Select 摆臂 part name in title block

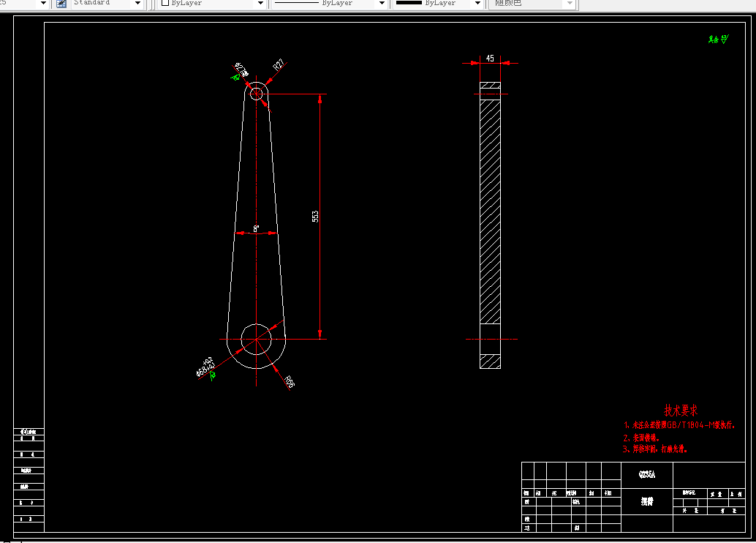tap(646, 501)
